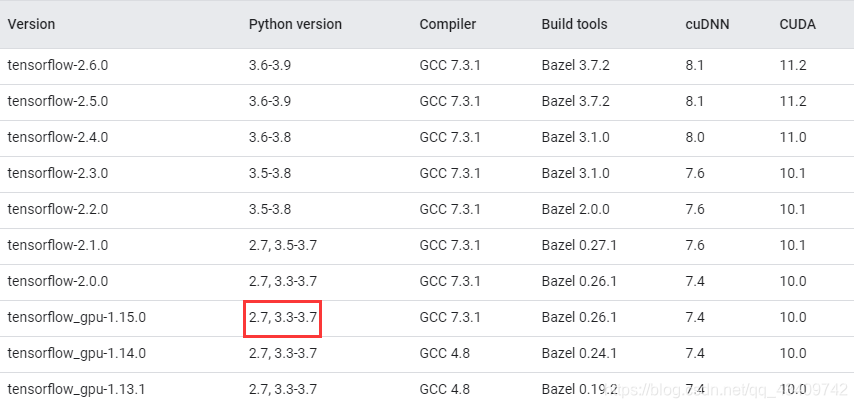
Task: Click tensorflow-2.1.0 Python version 2.7, 3.5-3.7
Action: 283,245
